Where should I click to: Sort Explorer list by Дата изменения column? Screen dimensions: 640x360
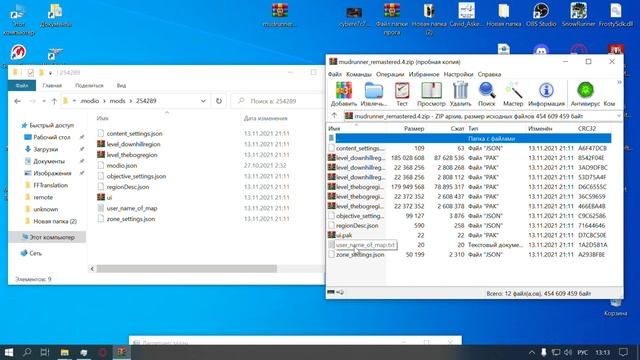[x=265, y=118]
